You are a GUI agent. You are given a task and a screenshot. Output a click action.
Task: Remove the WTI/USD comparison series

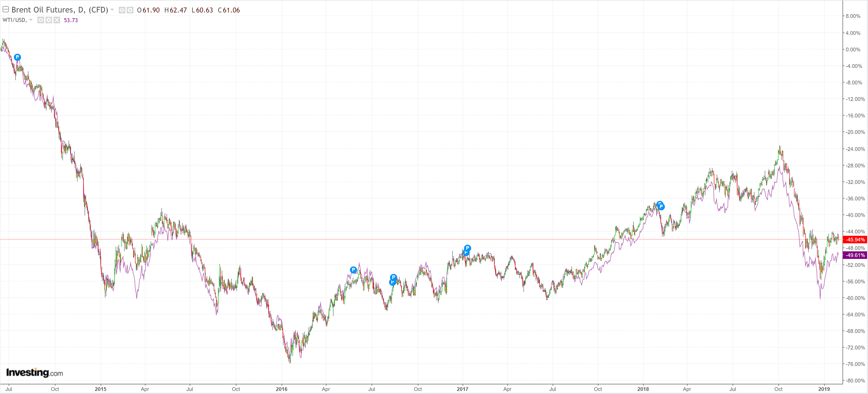pyautogui.click(x=57, y=20)
